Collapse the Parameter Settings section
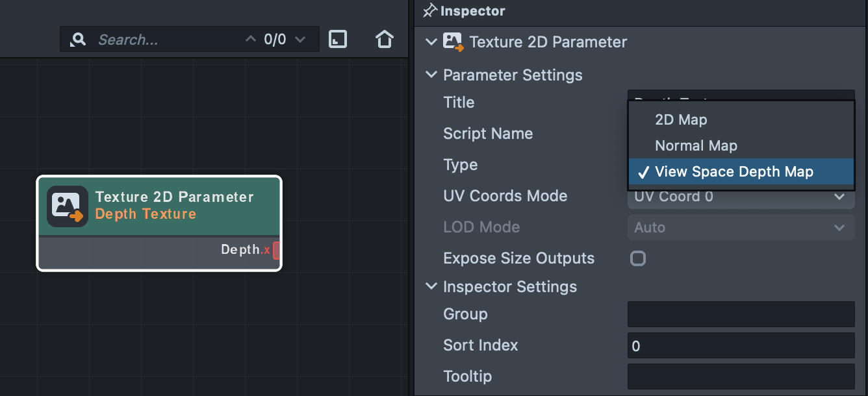This screenshot has height=396, width=868. tap(431, 75)
